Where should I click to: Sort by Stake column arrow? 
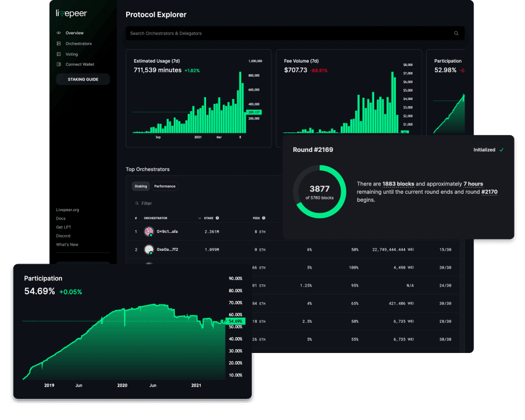(x=200, y=218)
